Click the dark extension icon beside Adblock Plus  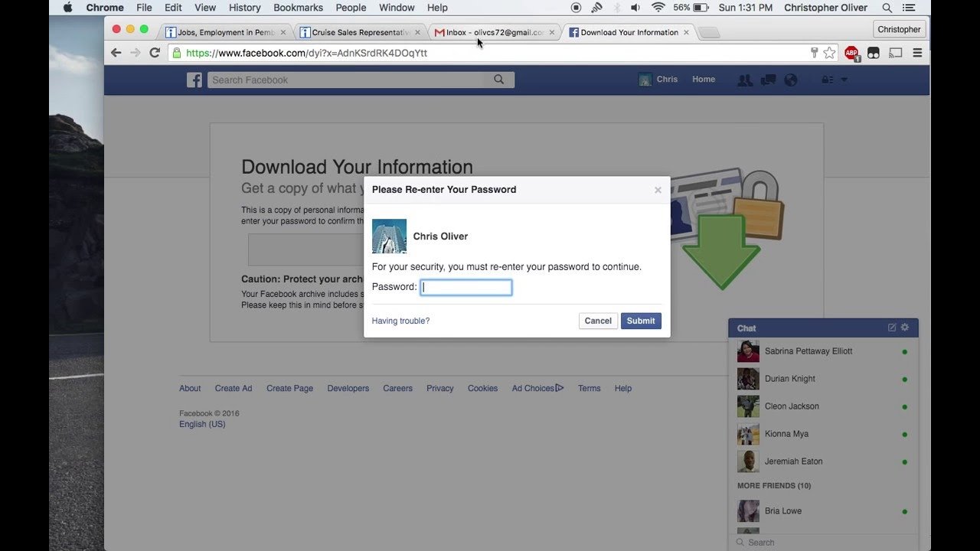(x=874, y=53)
